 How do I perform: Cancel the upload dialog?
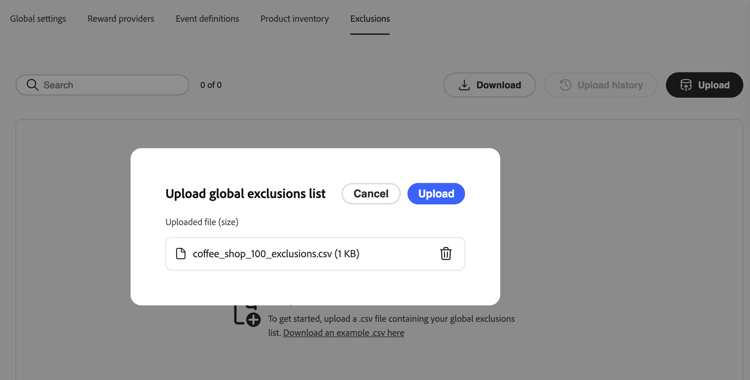371,193
